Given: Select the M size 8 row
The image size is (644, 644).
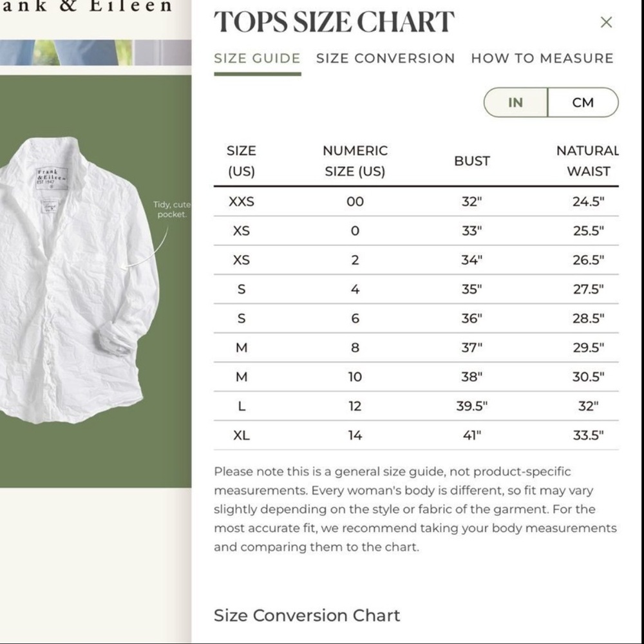Looking at the screenshot, I should 416,348.
